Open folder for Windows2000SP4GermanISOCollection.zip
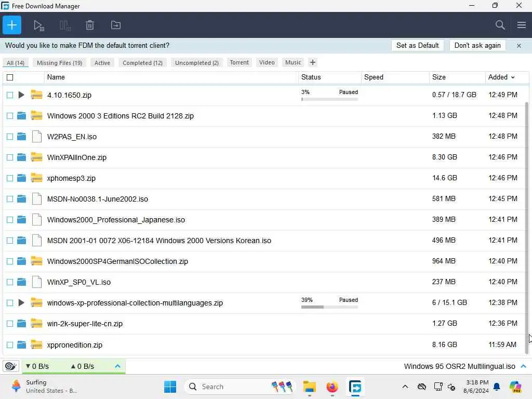Image resolution: width=532 pixels, height=399 pixels. click(21, 261)
